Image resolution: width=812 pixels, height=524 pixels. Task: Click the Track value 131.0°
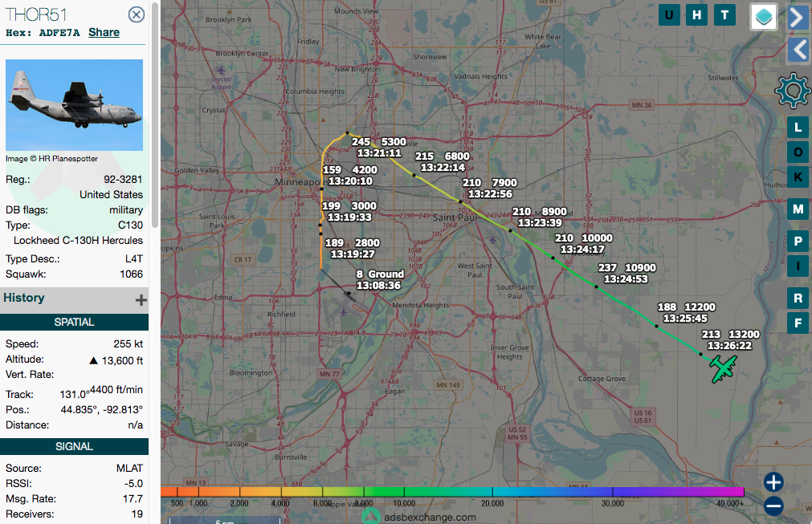click(73, 394)
